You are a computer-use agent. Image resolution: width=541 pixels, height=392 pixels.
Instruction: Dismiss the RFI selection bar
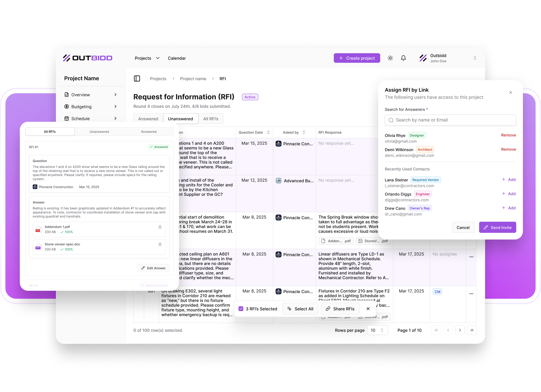368,309
